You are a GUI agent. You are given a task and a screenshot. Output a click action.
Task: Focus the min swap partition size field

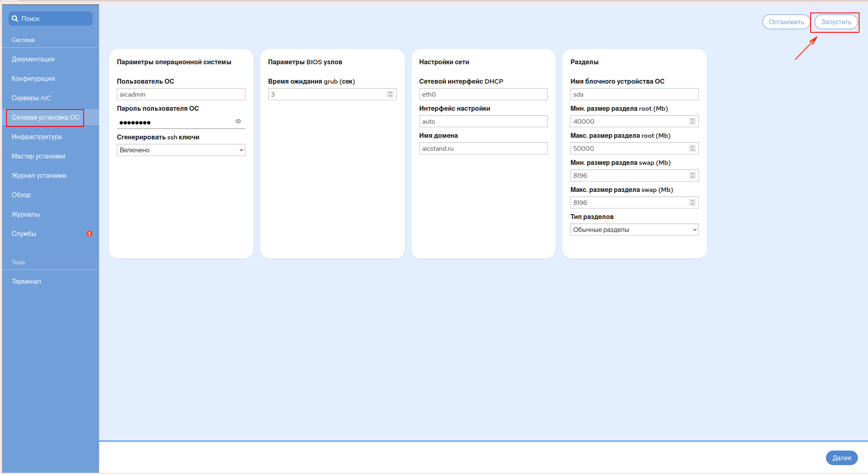[635, 175]
